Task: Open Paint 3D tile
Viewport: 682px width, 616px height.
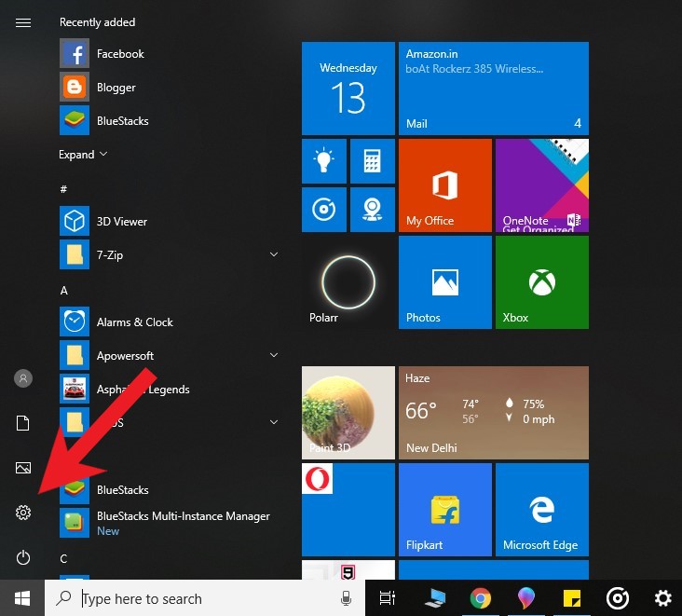Action: pos(348,413)
